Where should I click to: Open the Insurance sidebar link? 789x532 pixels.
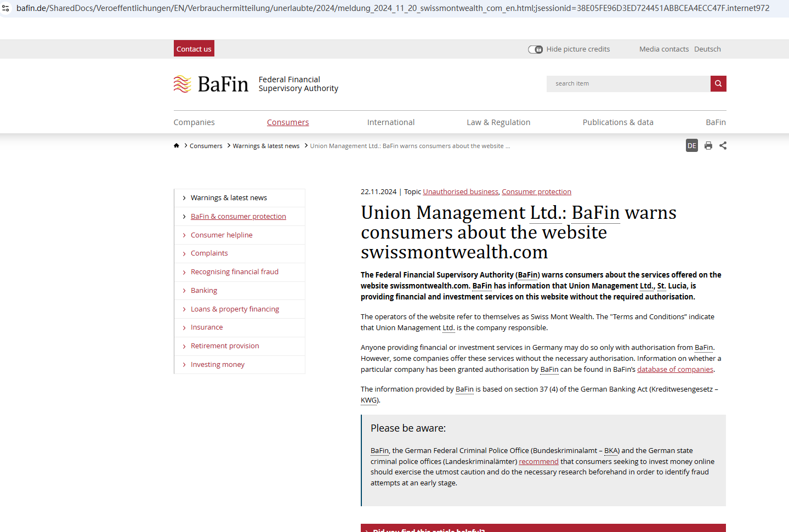(x=207, y=327)
